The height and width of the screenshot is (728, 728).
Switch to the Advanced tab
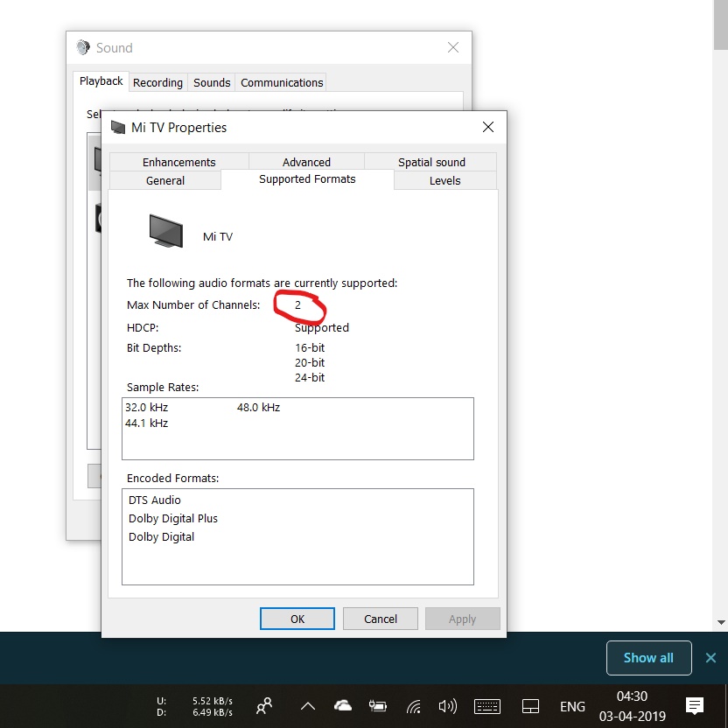(x=306, y=162)
